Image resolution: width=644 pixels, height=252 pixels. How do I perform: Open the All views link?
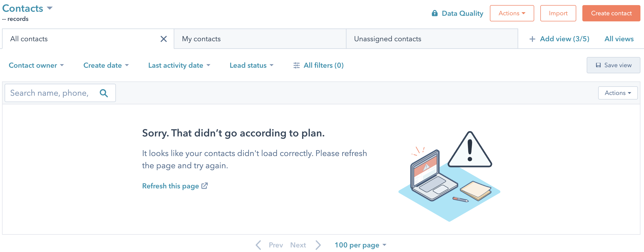click(619, 39)
